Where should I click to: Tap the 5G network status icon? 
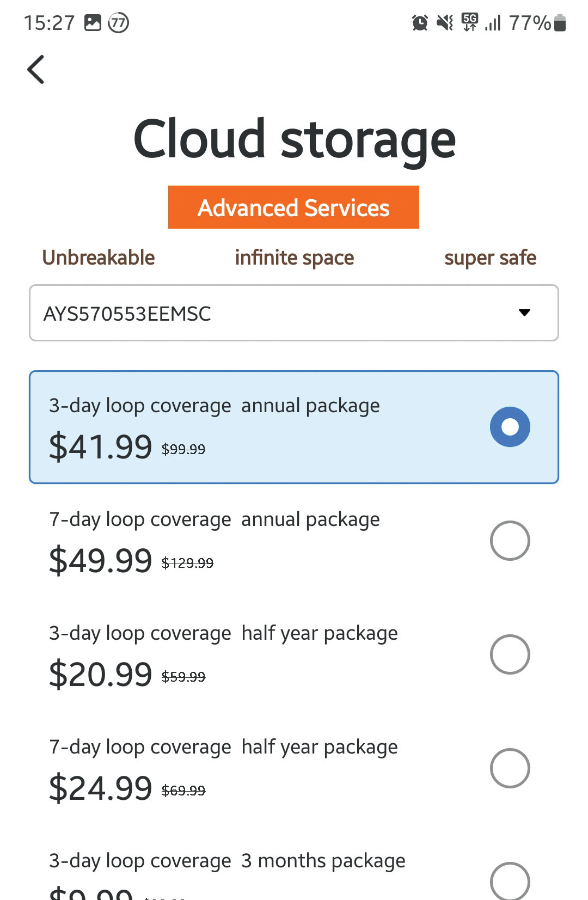pos(469,22)
